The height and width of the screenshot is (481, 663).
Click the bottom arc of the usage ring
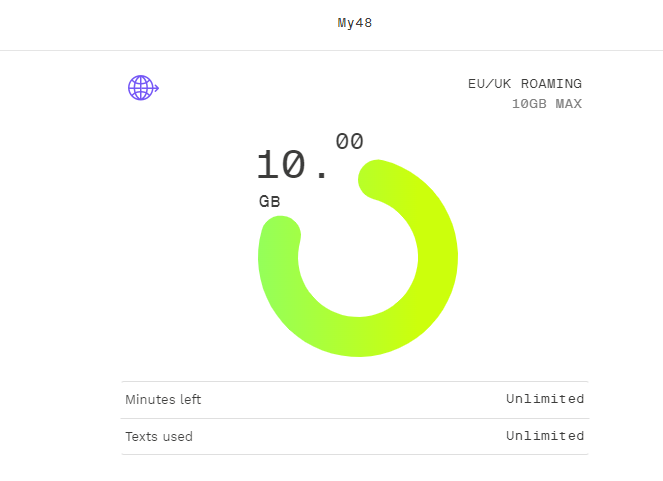click(x=358, y=336)
